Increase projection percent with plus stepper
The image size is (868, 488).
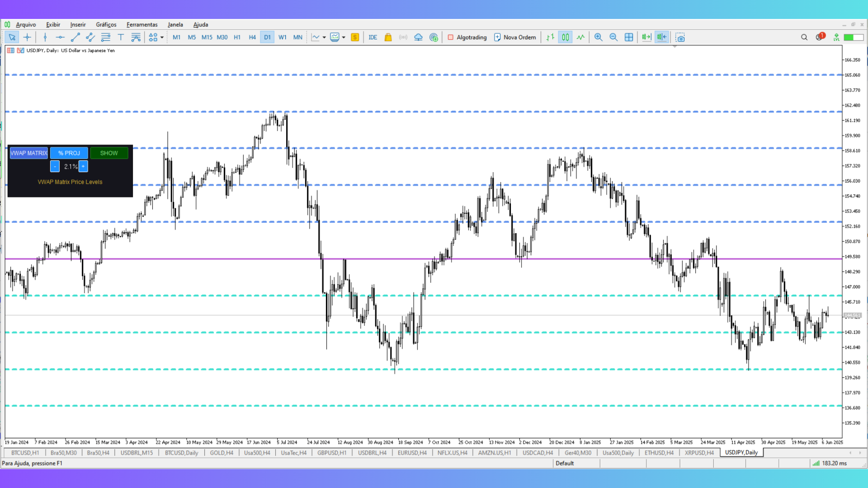coord(83,167)
